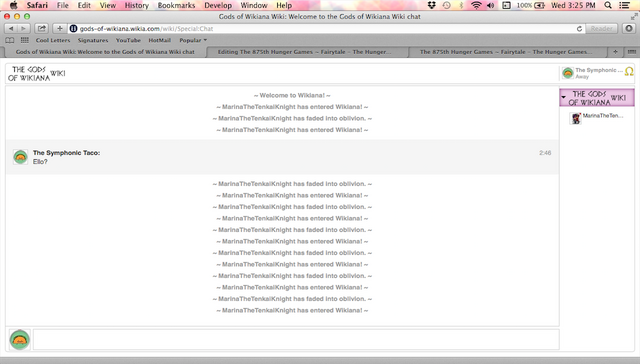This screenshot has width=640, height=364.
Task: Add a new tab with plus button
Action: [x=615, y=52]
